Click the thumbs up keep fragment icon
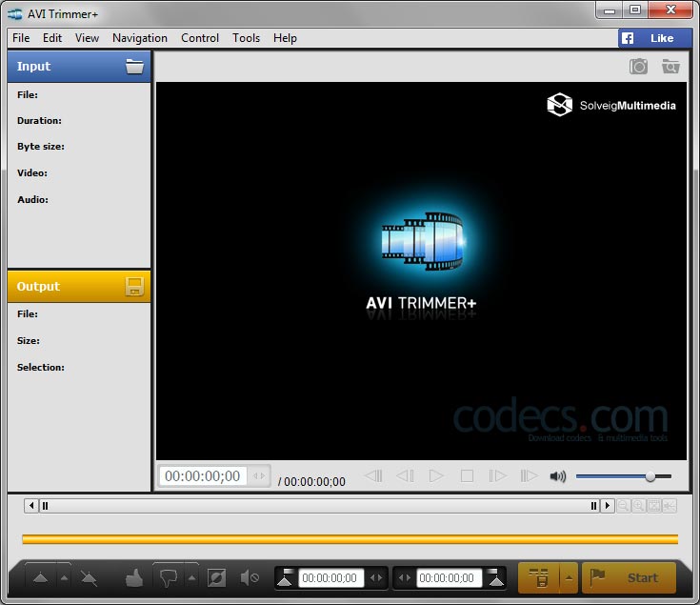Viewport: 700px width, 605px height. click(134, 578)
